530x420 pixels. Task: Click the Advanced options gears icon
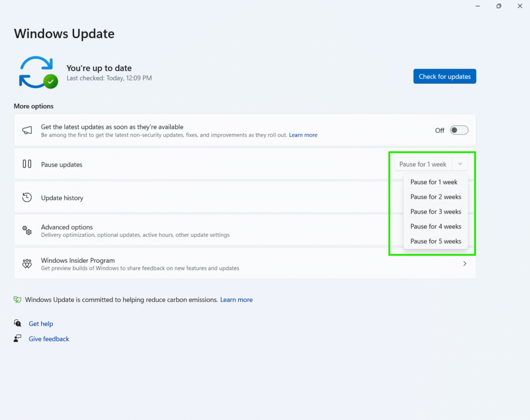[27, 230]
